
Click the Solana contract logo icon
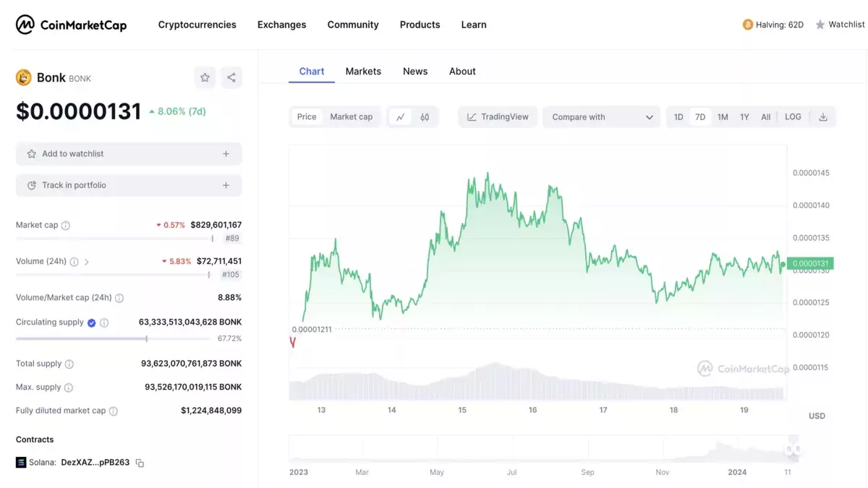click(x=21, y=463)
